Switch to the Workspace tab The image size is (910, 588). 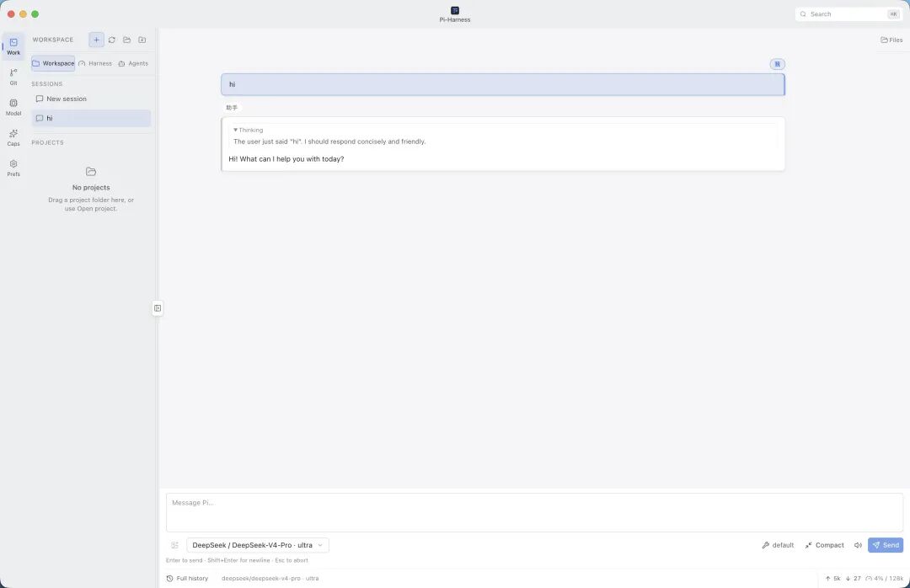[x=53, y=63]
